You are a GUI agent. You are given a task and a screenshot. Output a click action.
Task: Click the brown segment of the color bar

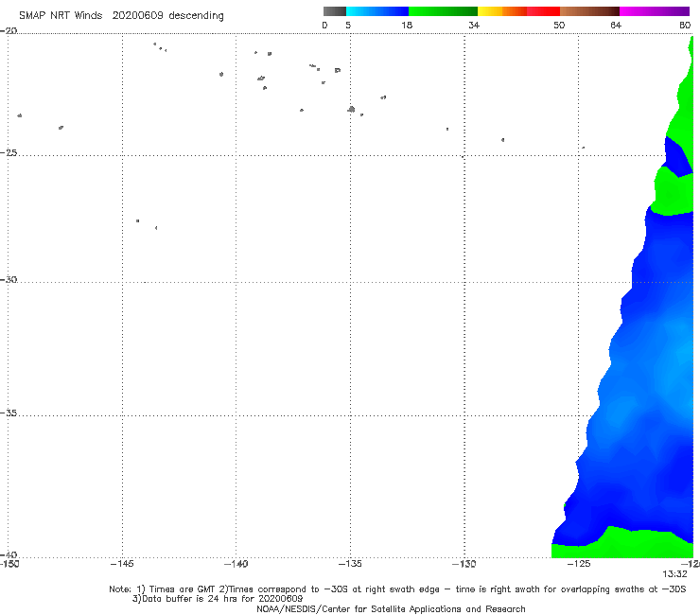coord(589,11)
